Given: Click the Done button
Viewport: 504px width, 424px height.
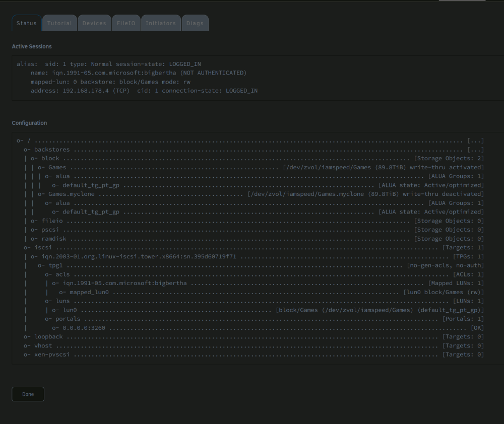Looking at the screenshot, I should pyautogui.click(x=28, y=394).
